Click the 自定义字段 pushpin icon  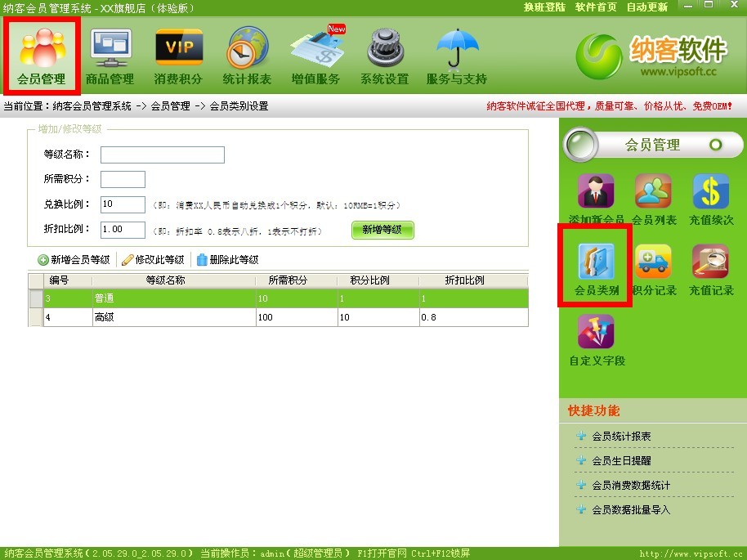pos(597,340)
